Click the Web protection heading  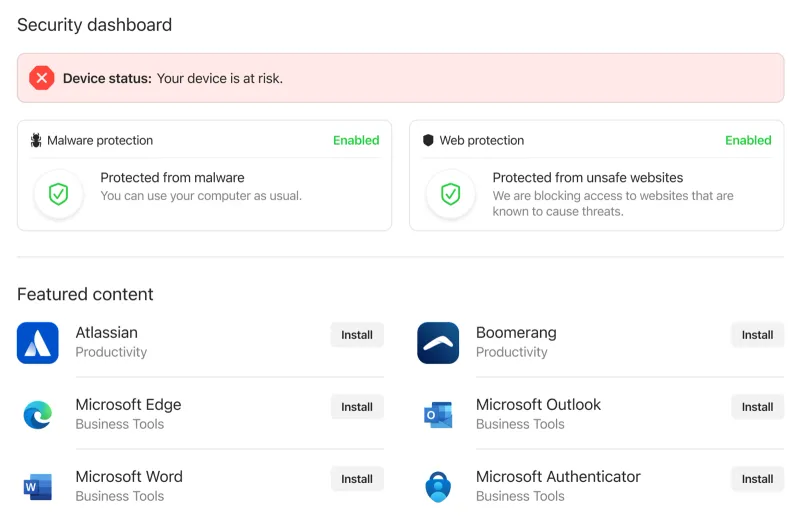click(482, 140)
